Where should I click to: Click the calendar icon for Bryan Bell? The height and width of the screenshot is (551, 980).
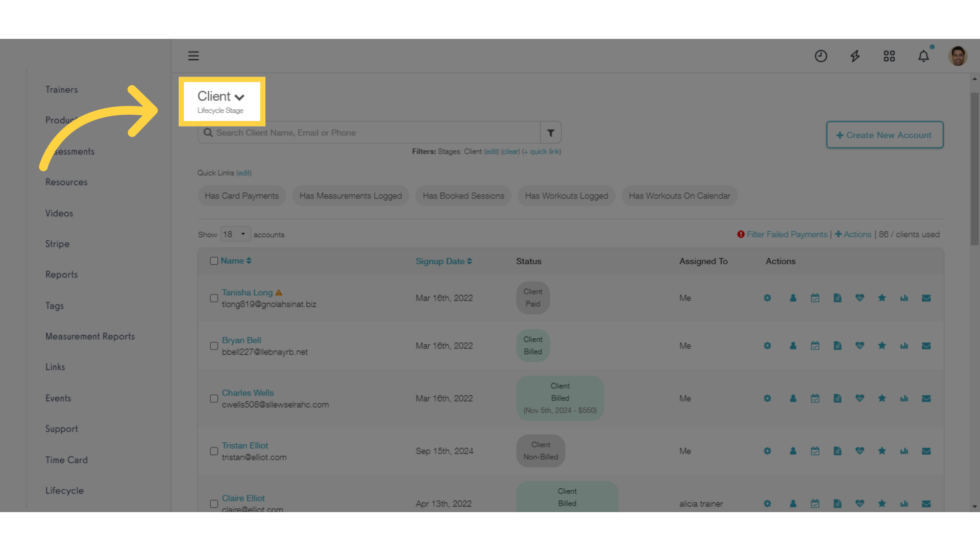click(x=815, y=345)
